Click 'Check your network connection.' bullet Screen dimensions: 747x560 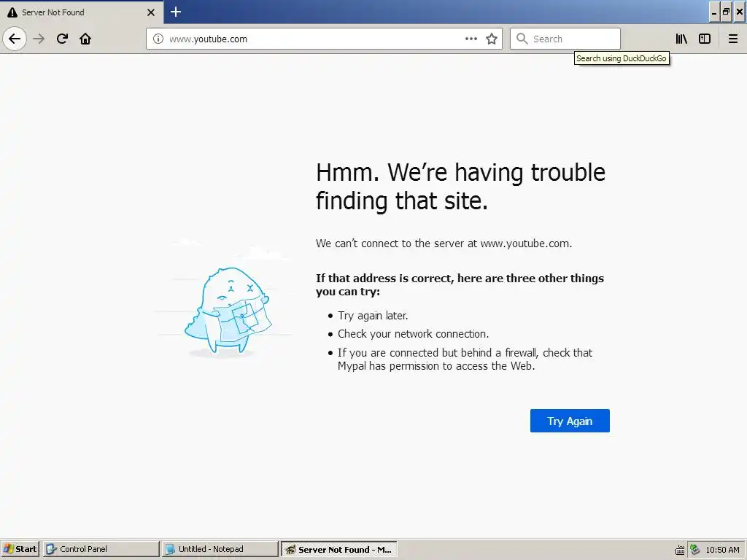[x=413, y=334]
